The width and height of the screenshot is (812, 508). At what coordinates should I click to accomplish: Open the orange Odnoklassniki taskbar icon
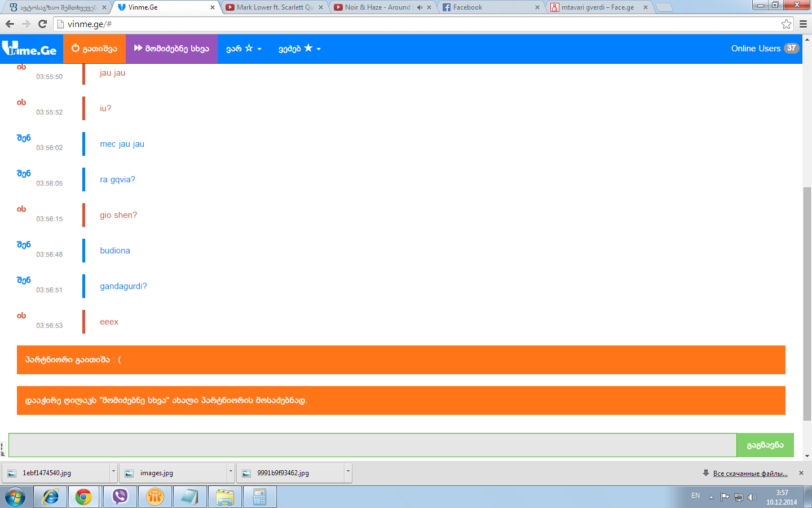pyautogui.click(x=155, y=497)
